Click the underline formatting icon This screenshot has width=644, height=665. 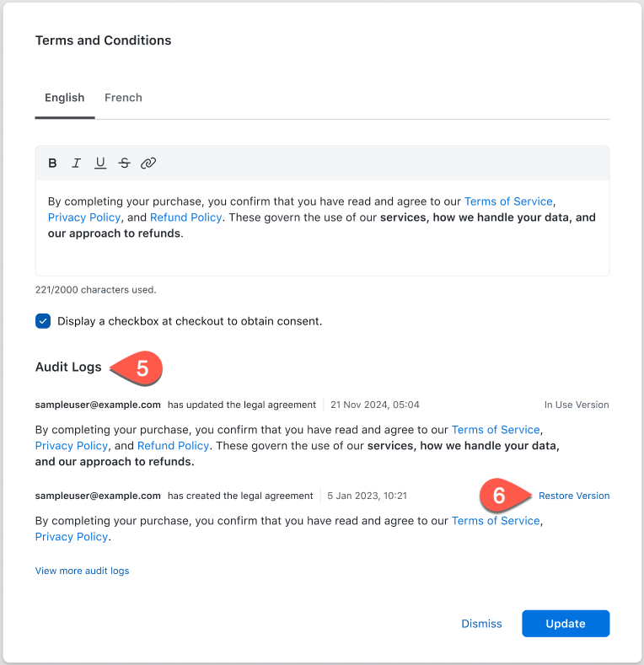100,164
